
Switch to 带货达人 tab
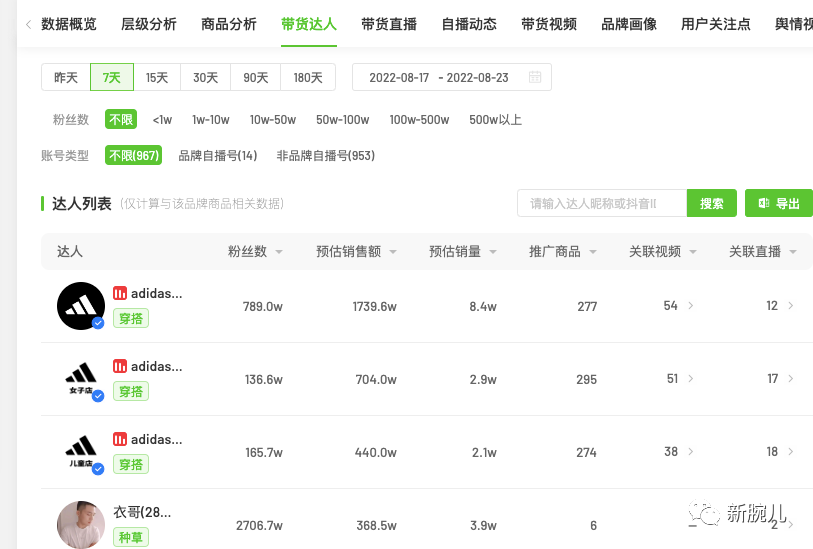point(309,24)
